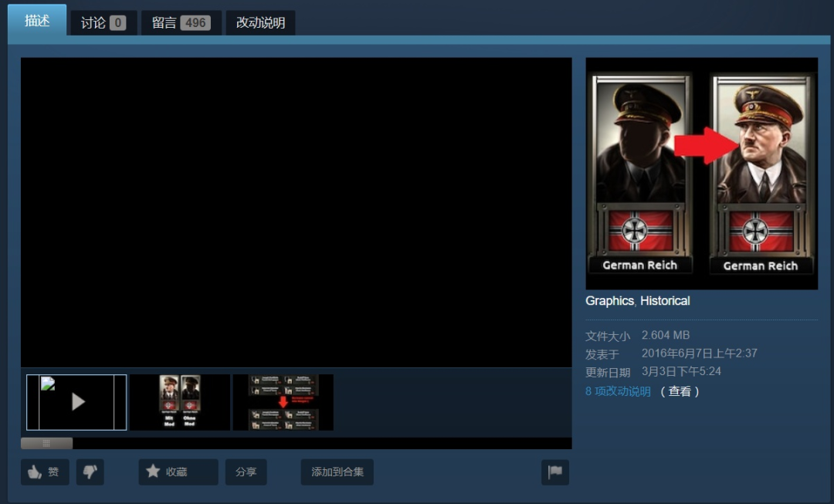Click the thumbs-up 赞 button

point(46,472)
